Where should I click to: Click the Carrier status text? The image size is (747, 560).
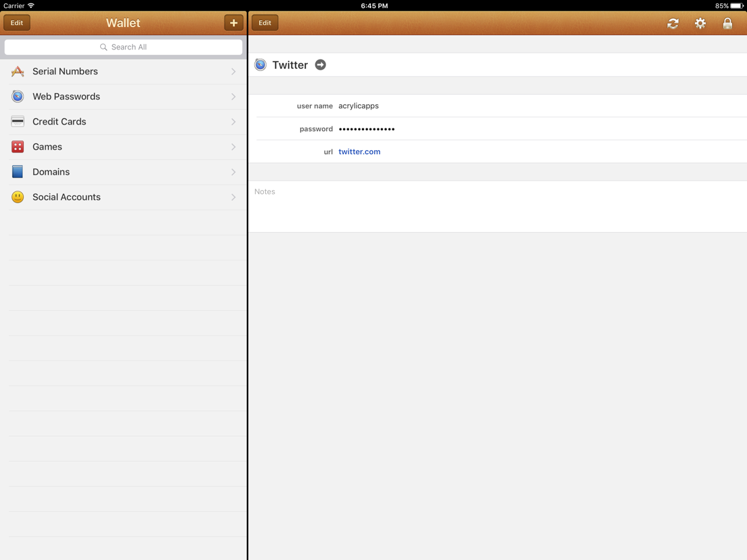[x=14, y=5]
